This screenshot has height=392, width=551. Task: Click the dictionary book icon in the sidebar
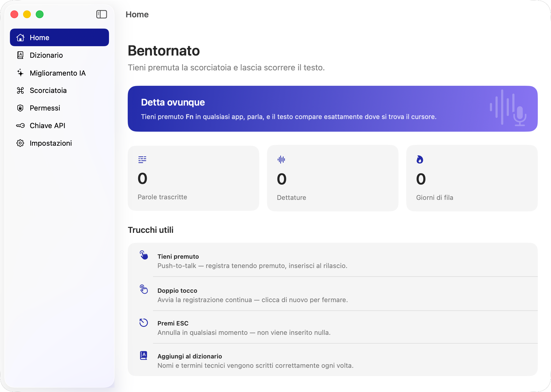(x=20, y=55)
